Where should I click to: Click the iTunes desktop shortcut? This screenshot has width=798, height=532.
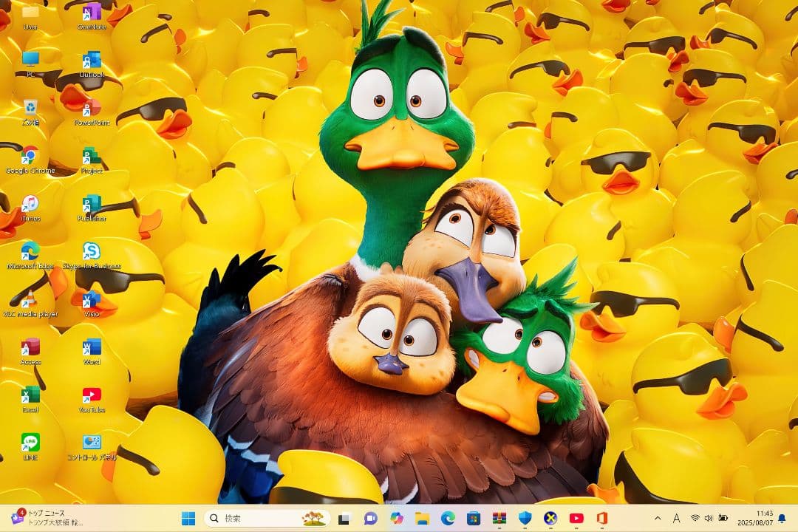pyautogui.click(x=30, y=205)
